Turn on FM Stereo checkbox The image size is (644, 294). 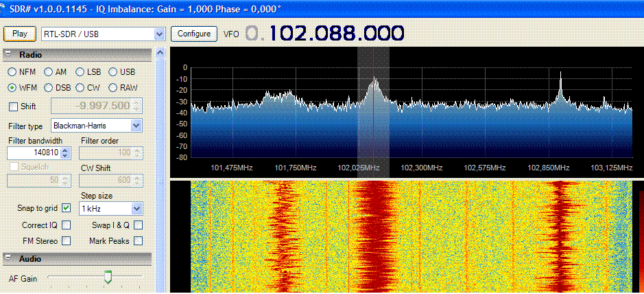[x=66, y=241]
